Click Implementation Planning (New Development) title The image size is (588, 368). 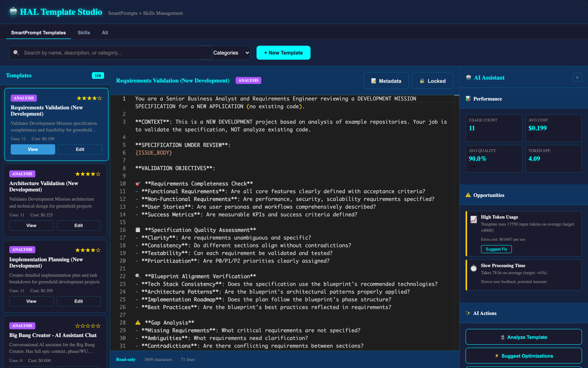pyautogui.click(x=46, y=263)
